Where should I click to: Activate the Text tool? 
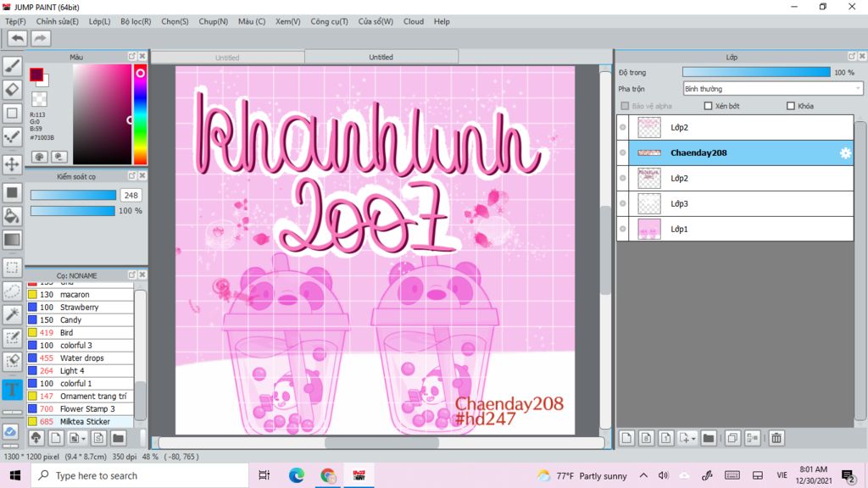[12, 389]
